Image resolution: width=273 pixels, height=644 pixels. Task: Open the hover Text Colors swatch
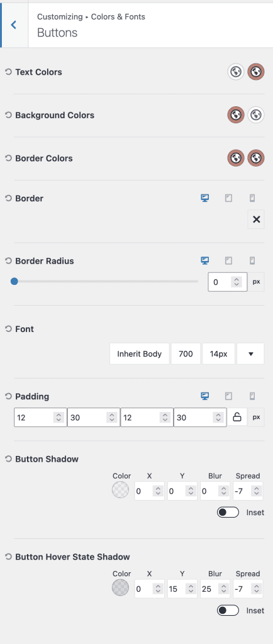256,72
